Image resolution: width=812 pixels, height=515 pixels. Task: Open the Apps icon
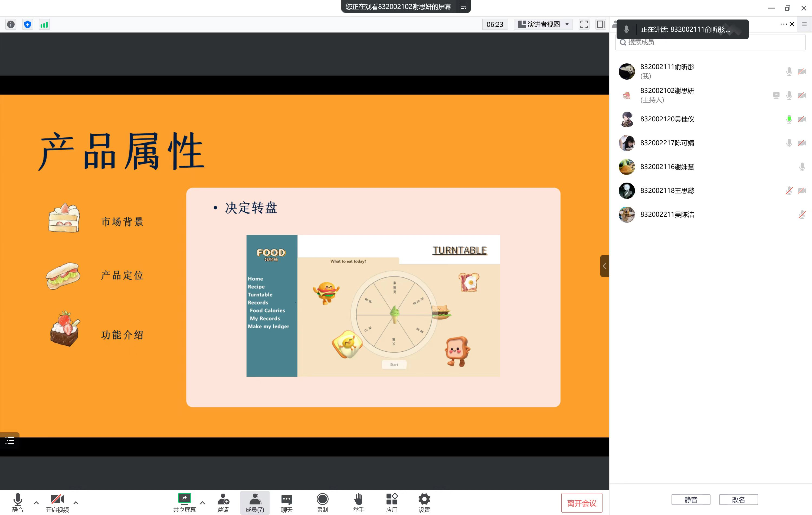coord(391,503)
